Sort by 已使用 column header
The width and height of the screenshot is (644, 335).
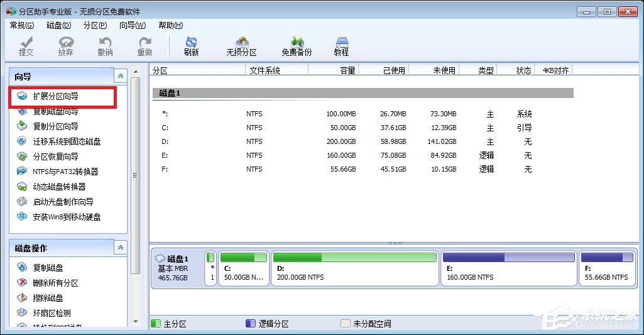384,70
